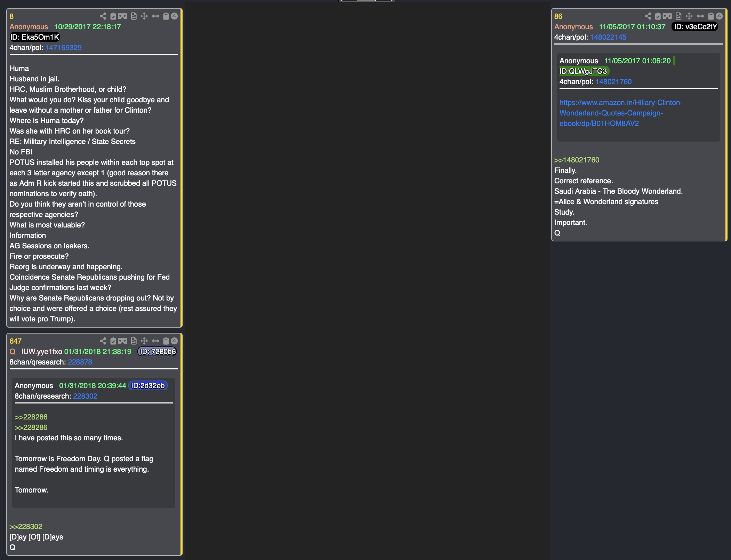Click the line "Fire or prosecute?"
Image resolution: width=731 pixels, height=560 pixels.
tap(39, 256)
